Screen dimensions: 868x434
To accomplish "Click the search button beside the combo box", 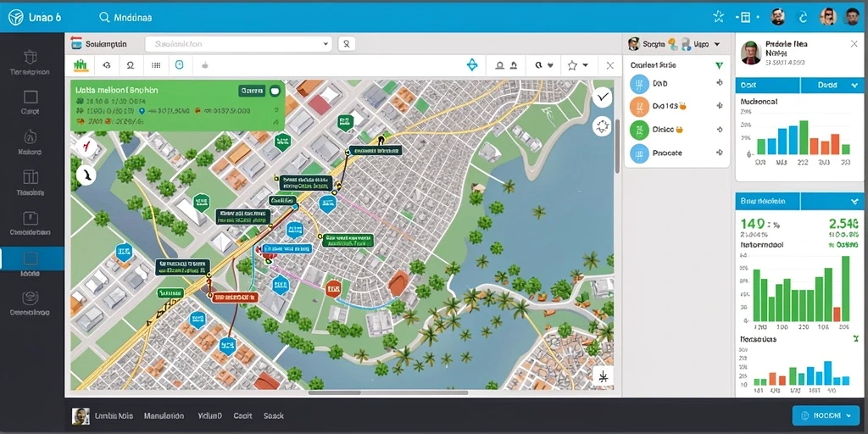I will click(347, 44).
